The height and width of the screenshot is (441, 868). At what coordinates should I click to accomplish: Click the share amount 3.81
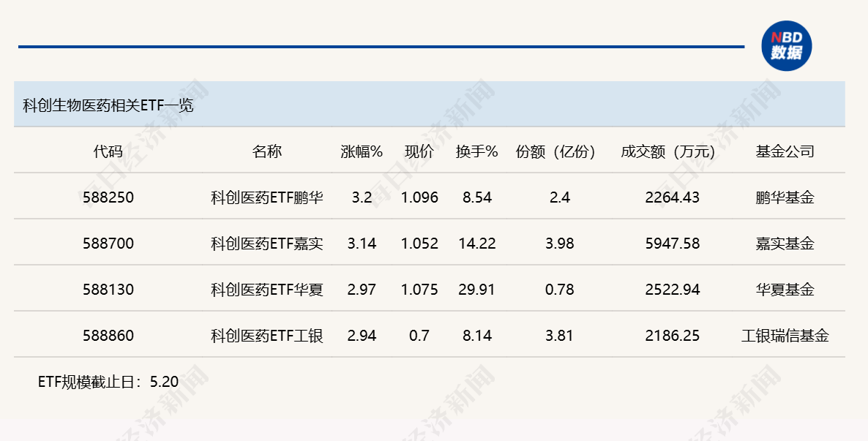(x=559, y=335)
